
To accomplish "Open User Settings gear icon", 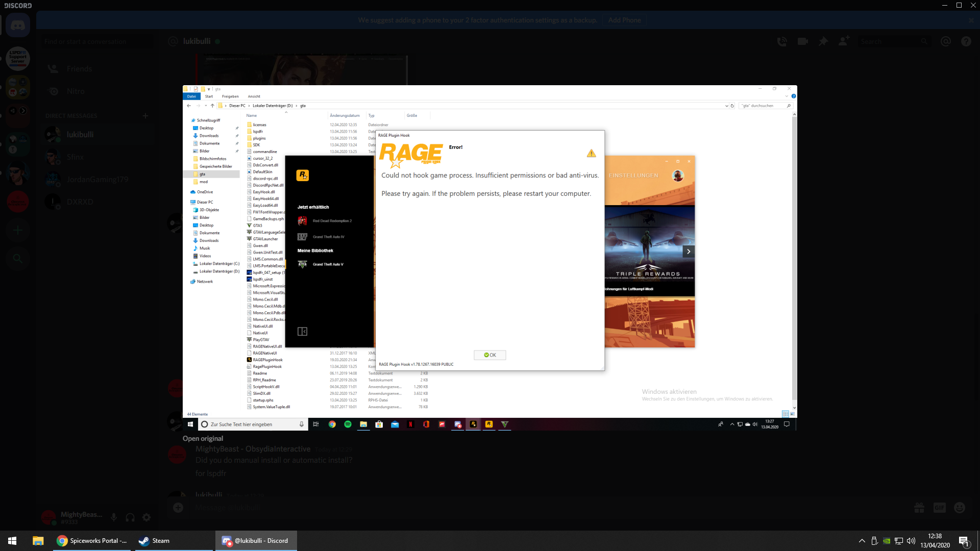I will 146,517.
